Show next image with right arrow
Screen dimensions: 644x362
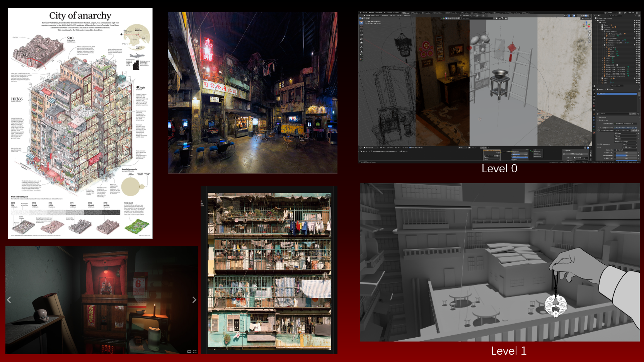(194, 300)
